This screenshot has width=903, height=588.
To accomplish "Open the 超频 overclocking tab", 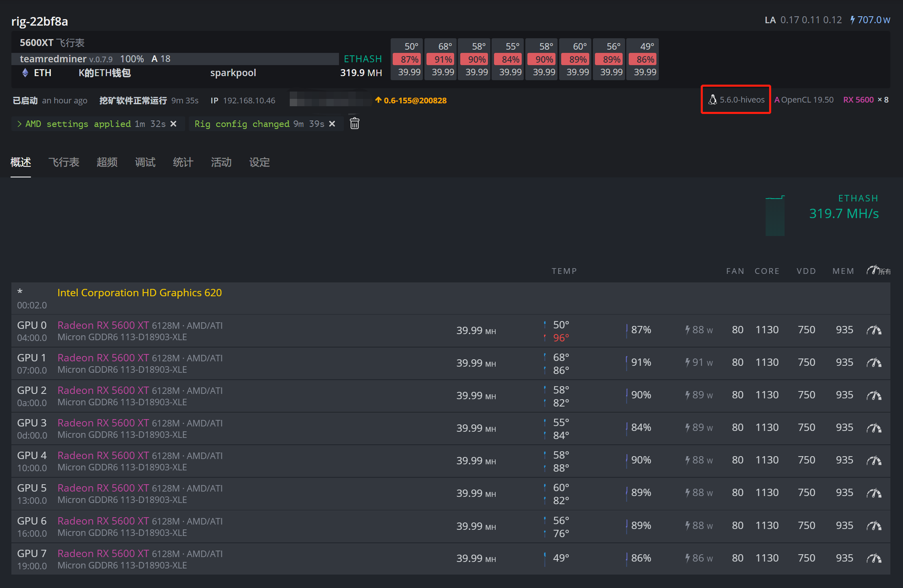I will [x=107, y=162].
